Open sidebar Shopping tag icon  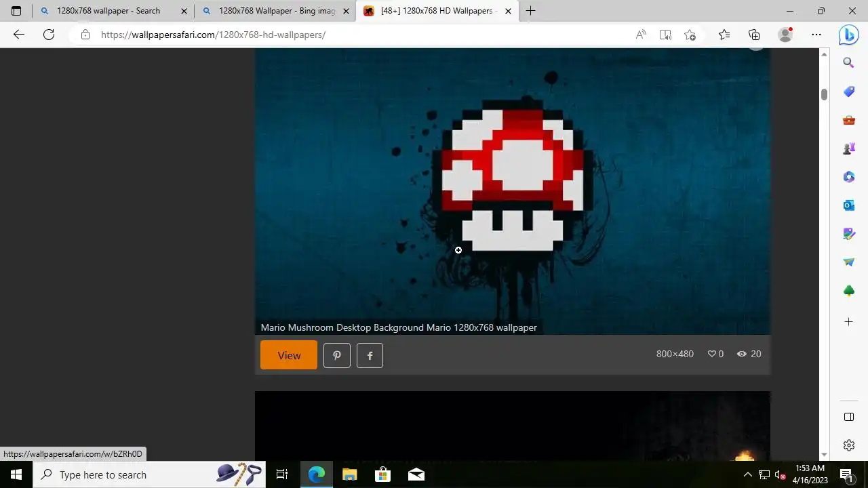(848, 91)
